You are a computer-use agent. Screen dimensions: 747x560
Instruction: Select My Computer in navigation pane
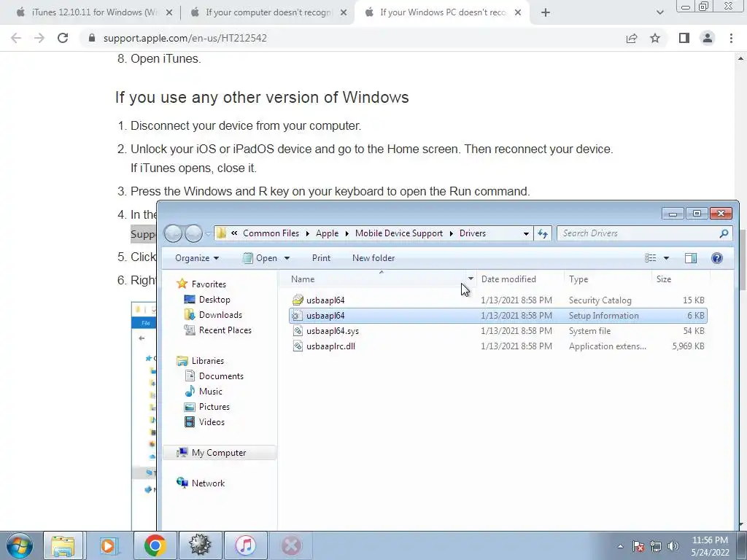pyautogui.click(x=219, y=453)
